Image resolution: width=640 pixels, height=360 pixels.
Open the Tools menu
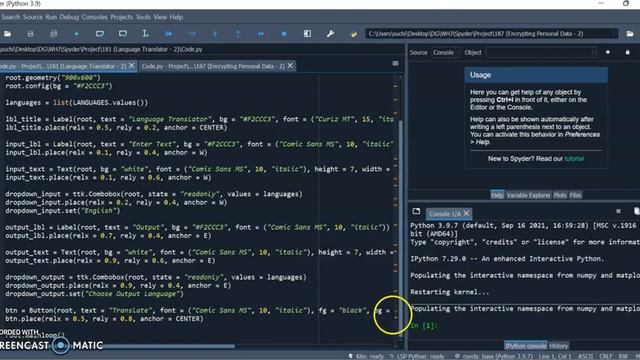[x=143, y=17]
